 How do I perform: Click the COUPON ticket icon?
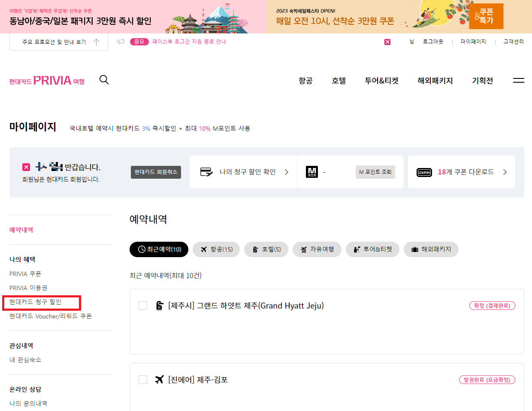(424, 172)
